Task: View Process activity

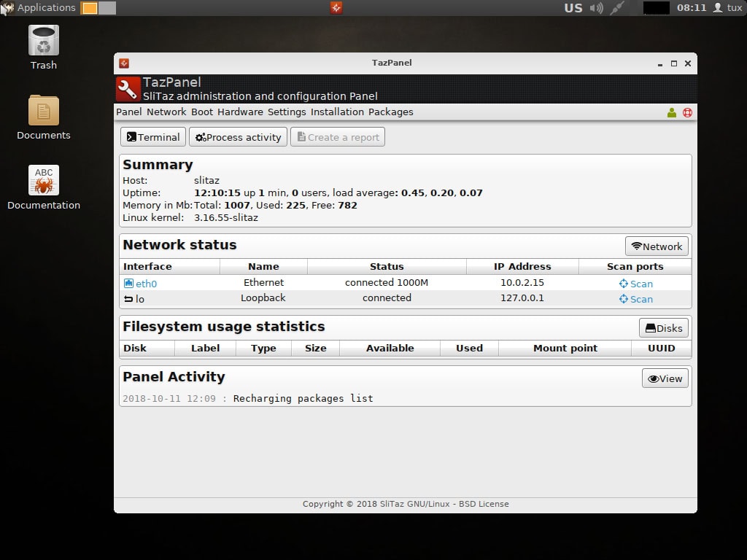Action: pyautogui.click(x=238, y=136)
